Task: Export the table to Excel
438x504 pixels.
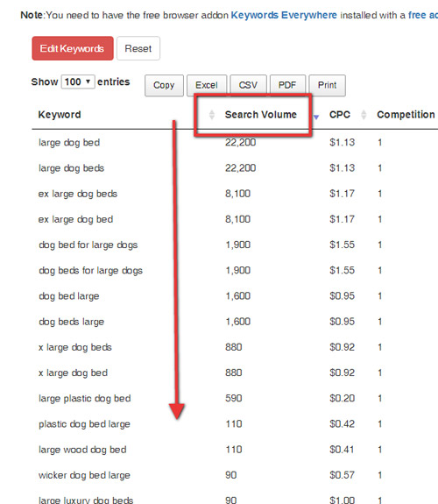Action: 207,85
